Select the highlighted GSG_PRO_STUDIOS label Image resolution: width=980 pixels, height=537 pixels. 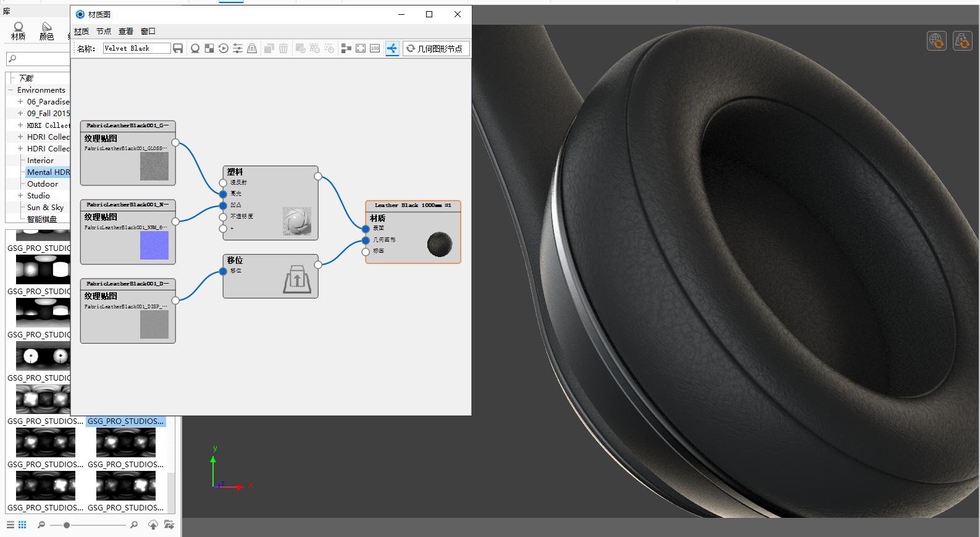click(126, 421)
